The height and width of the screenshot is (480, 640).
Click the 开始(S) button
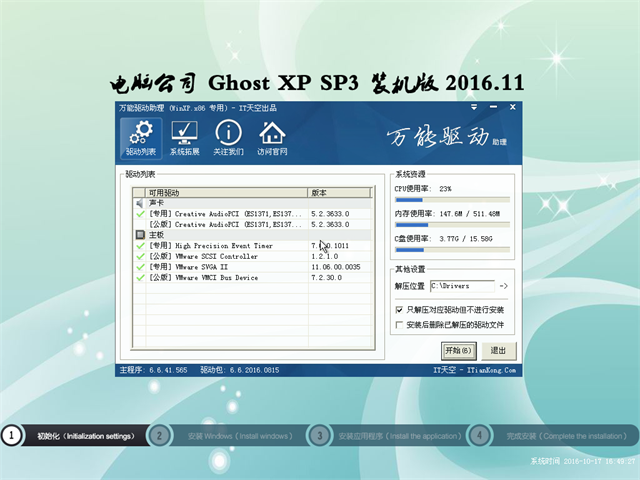(458, 351)
